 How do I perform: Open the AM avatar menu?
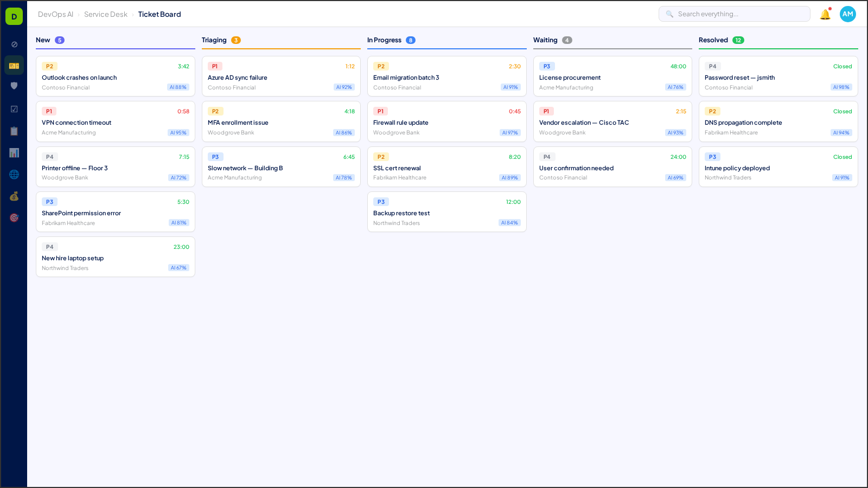pyautogui.click(x=848, y=14)
